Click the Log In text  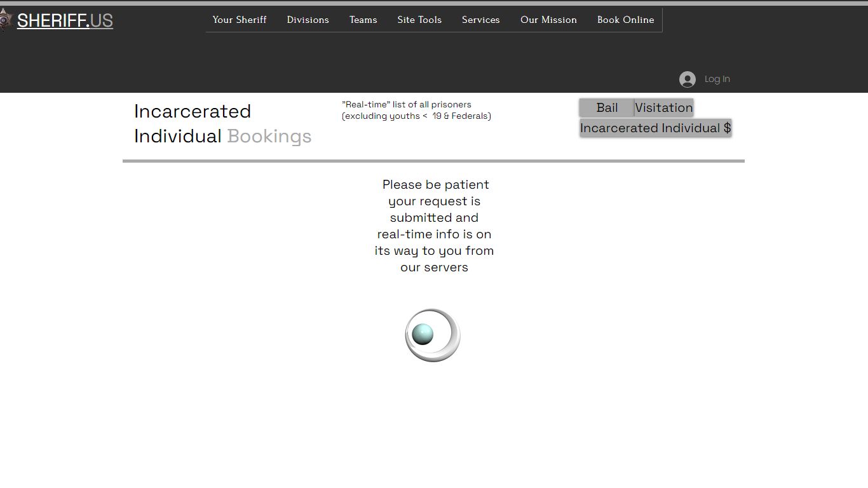tap(717, 79)
